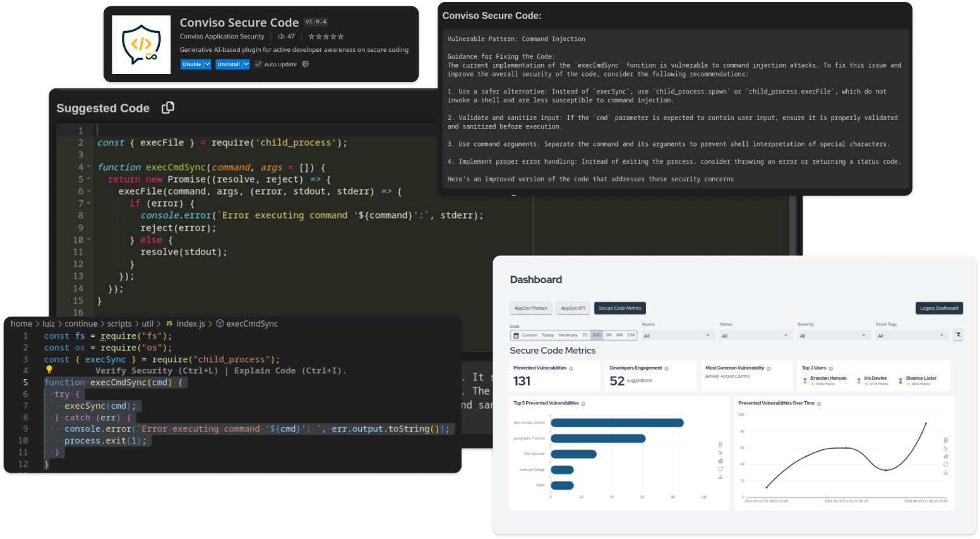Click bar type icon on bar chart
Viewport: 980px width, 539px height.
coord(720,461)
